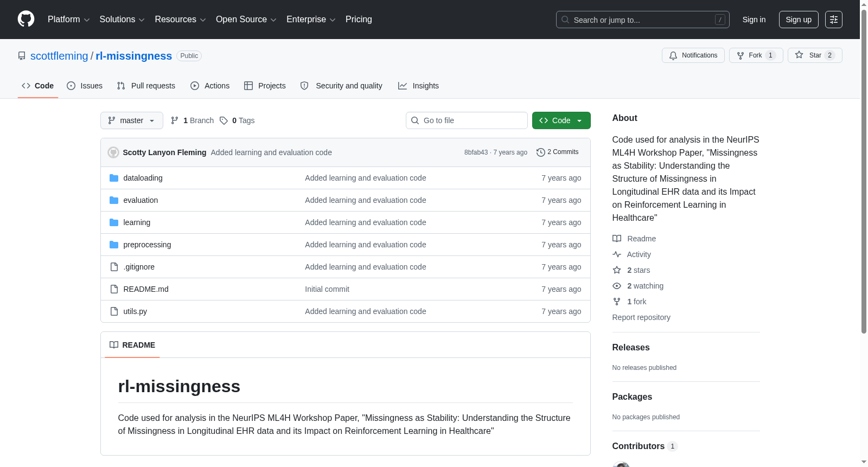This screenshot has width=868, height=467.
Task: Click the Pricing link
Action: (359, 20)
